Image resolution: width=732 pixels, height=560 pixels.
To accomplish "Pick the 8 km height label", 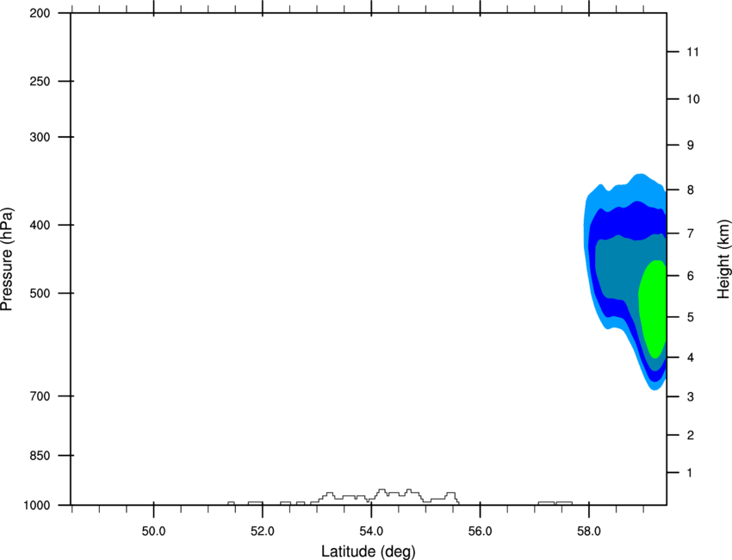I will pyautogui.click(x=691, y=190).
